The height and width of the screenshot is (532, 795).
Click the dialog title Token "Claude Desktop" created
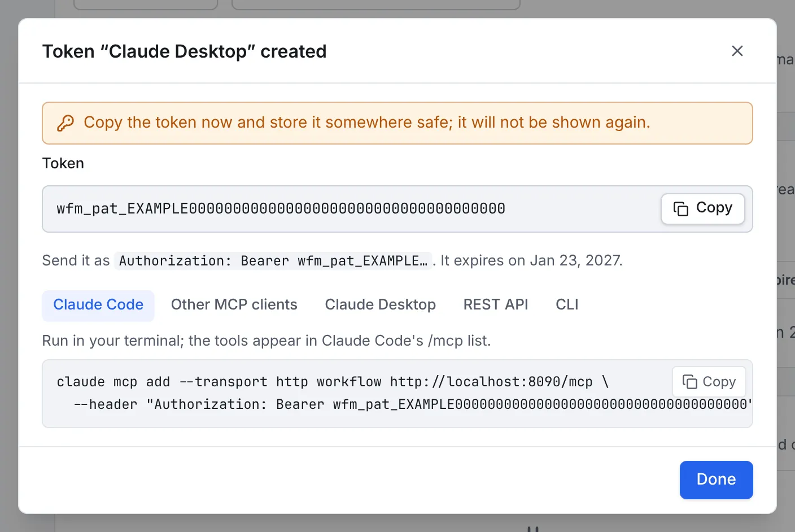click(185, 51)
